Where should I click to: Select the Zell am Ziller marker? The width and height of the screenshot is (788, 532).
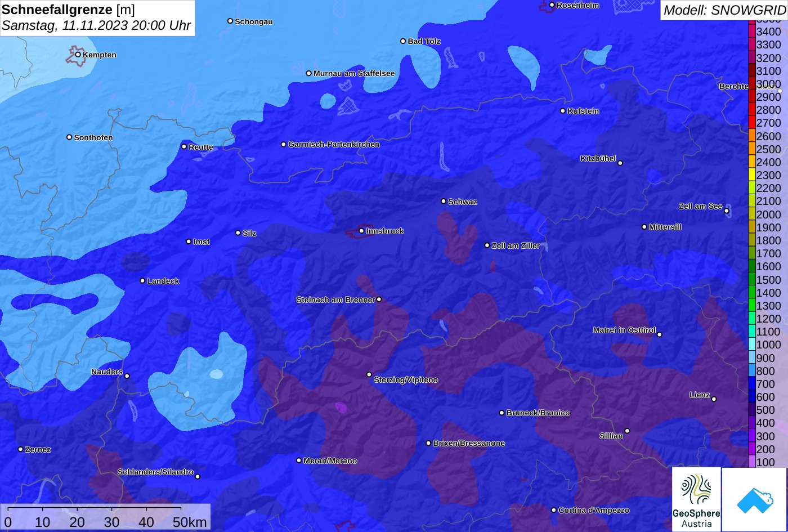487,245
